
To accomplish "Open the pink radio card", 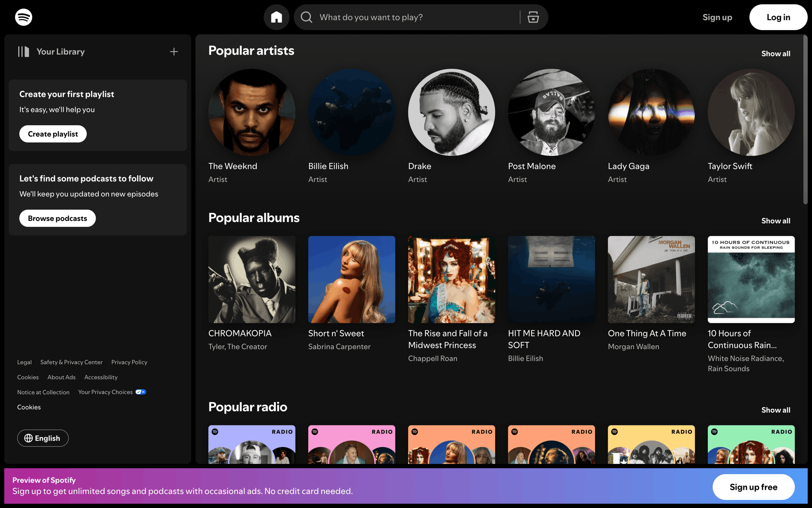I will pos(352,444).
